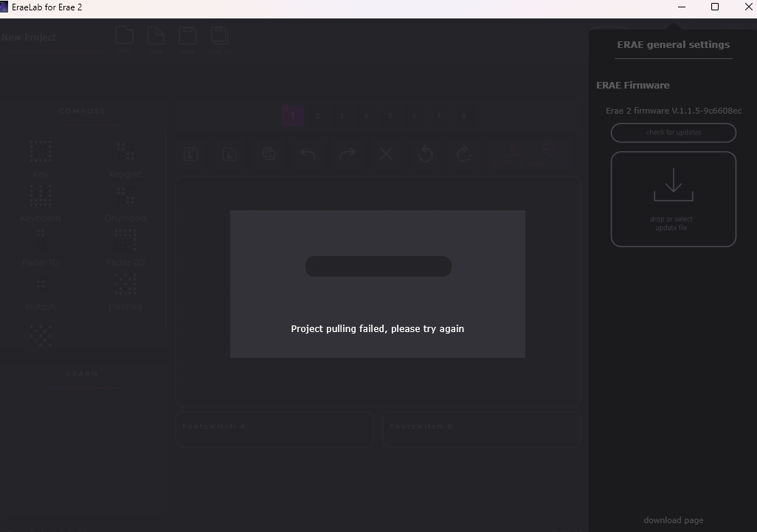
Task: Click the update file download arrow icon
Action: [x=674, y=184]
